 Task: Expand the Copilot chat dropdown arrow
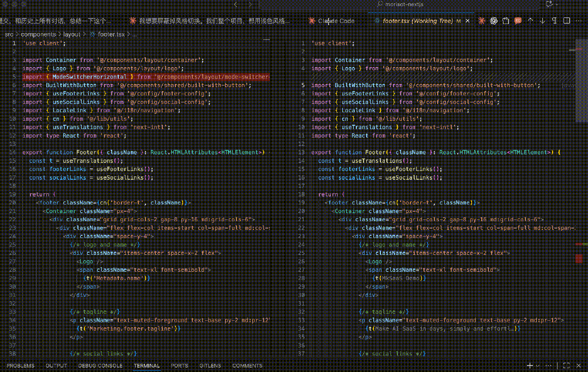pos(556,4)
